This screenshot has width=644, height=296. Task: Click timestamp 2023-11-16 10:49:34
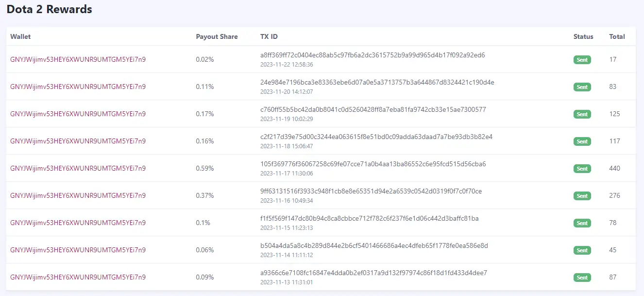point(287,201)
